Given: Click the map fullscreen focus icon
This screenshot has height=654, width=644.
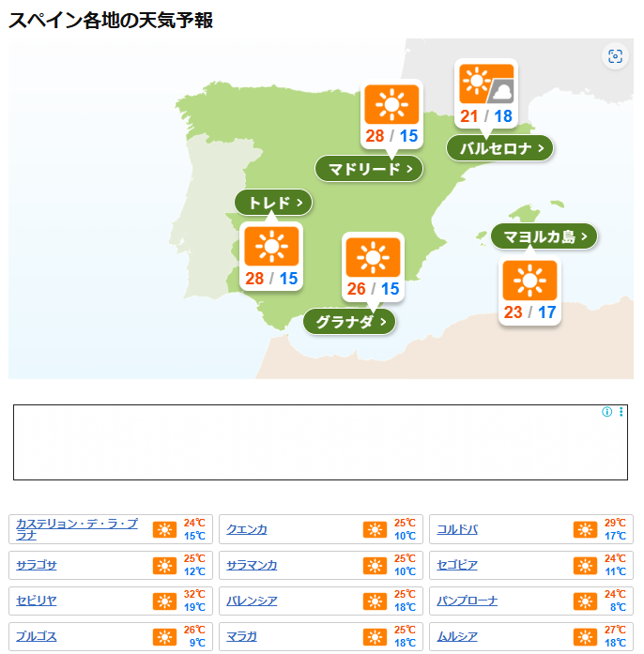Looking at the screenshot, I should click(x=615, y=56).
